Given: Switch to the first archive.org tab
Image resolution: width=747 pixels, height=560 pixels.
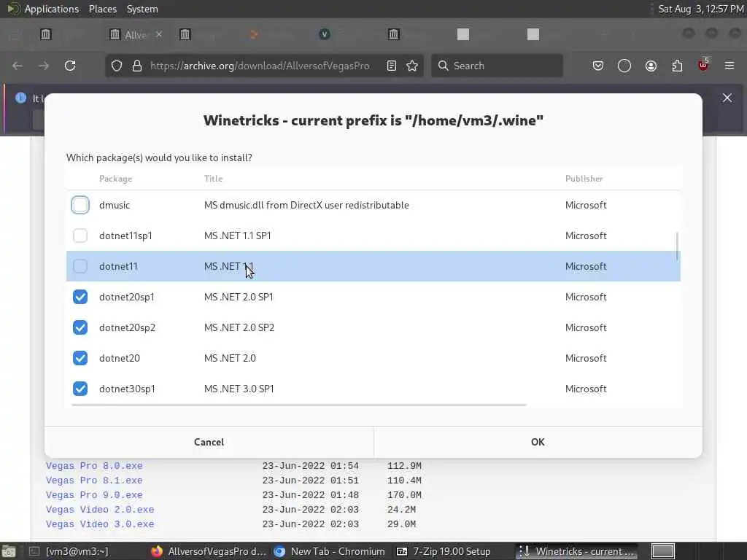Looking at the screenshot, I should 46,34.
